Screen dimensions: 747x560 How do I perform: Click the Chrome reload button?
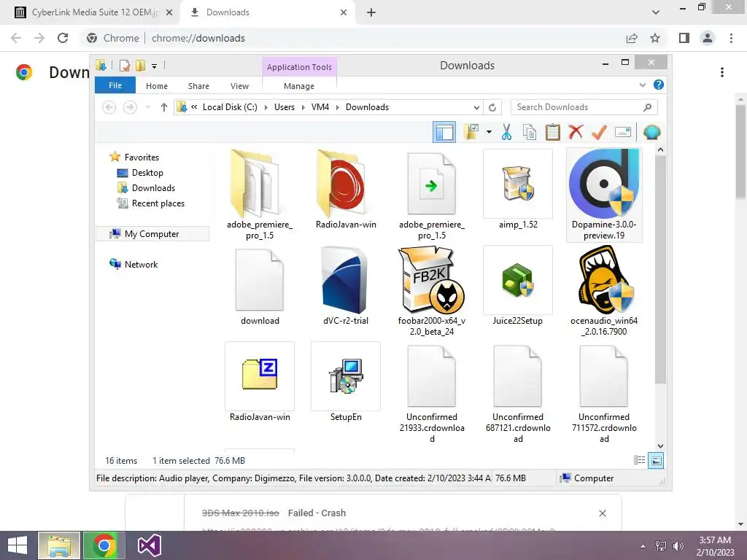[x=63, y=38]
